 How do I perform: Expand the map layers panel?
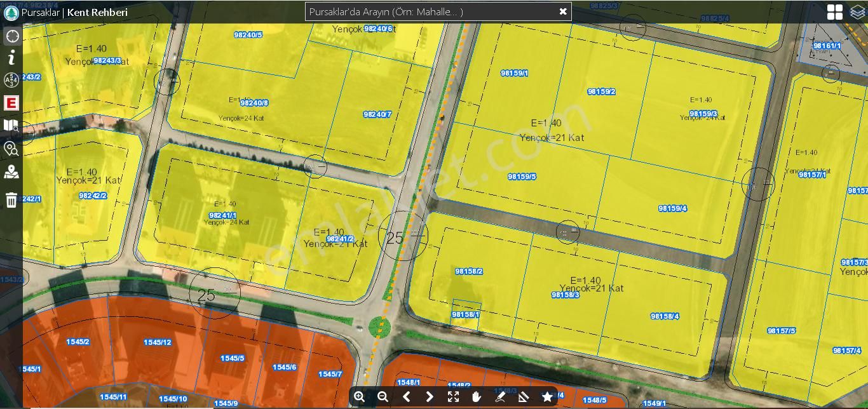pyautogui.click(x=857, y=12)
